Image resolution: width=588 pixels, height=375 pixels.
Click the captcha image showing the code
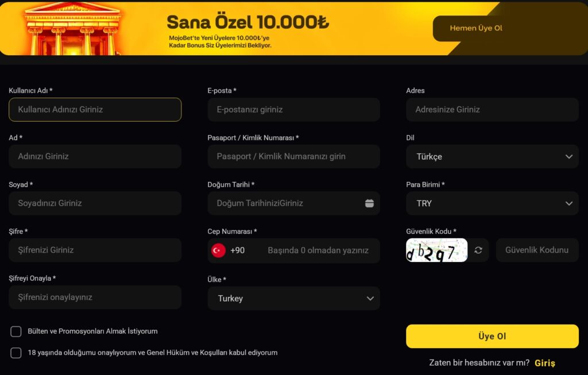tap(436, 250)
